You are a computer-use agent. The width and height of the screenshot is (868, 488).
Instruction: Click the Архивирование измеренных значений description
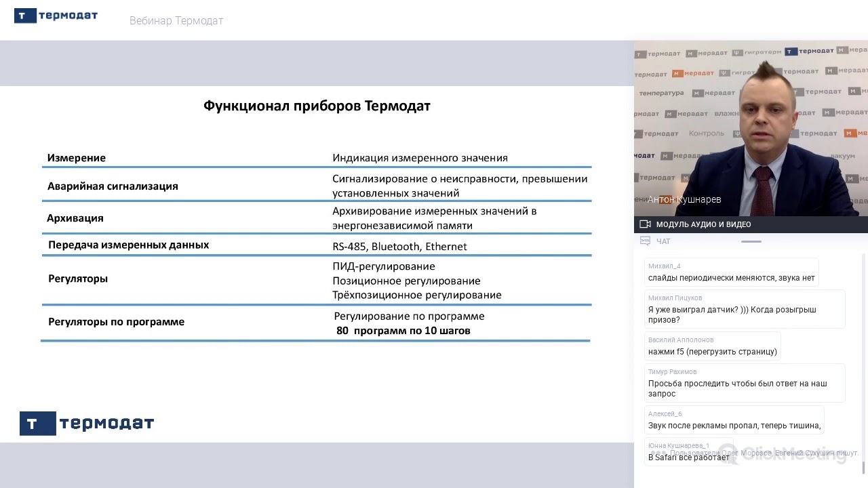(x=435, y=218)
